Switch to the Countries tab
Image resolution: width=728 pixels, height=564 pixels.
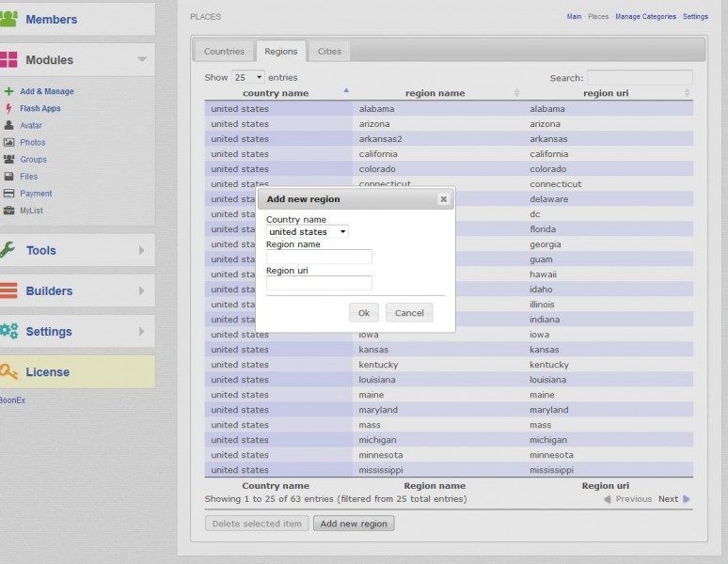pos(224,52)
